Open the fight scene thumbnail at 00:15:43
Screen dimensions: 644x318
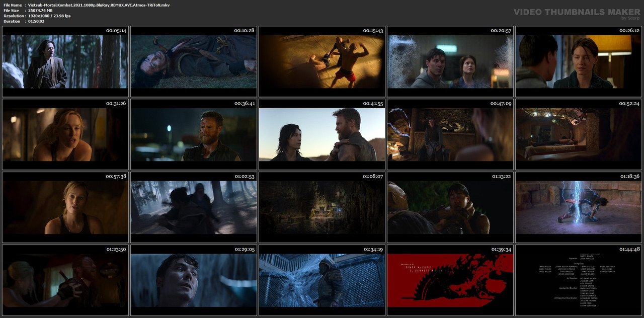322,61
